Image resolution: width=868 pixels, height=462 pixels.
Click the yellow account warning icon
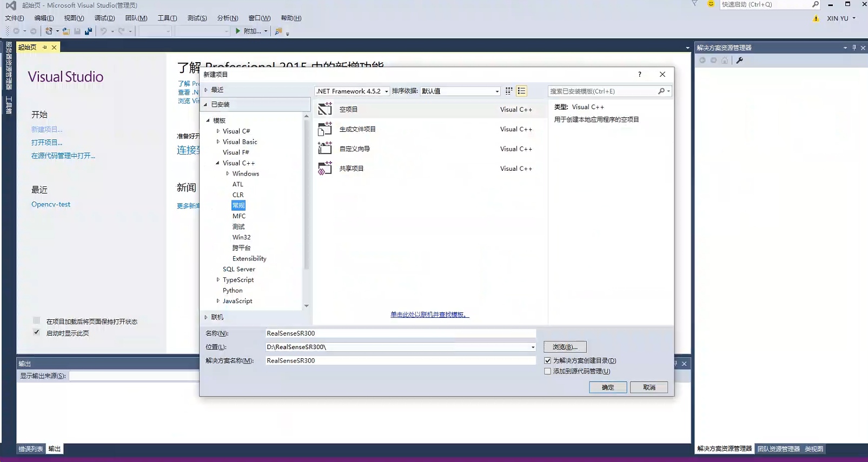[816, 18]
